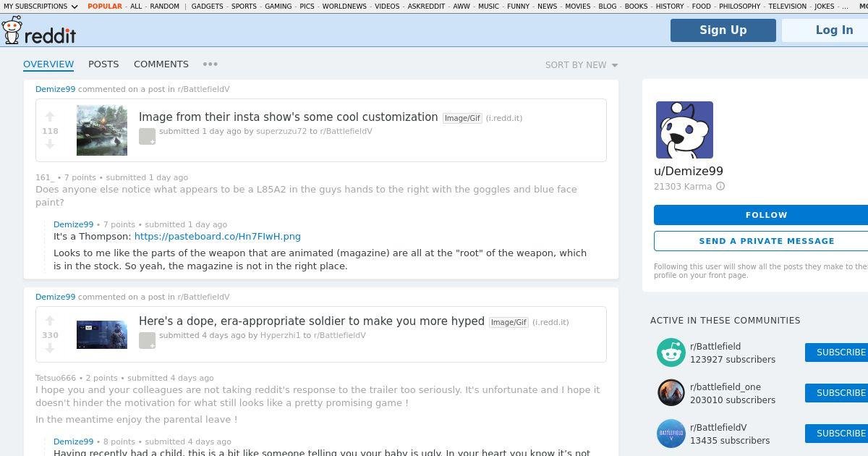Open the era-appropriate soldier post title

312,321
